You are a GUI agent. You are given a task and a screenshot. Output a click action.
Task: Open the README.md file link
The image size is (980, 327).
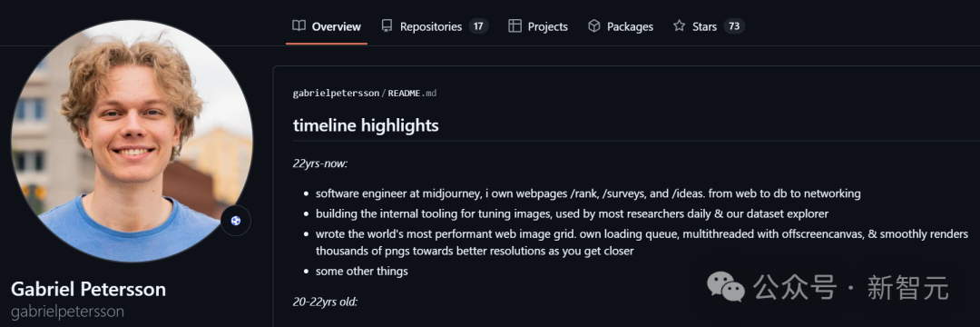[x=413, y=94]
